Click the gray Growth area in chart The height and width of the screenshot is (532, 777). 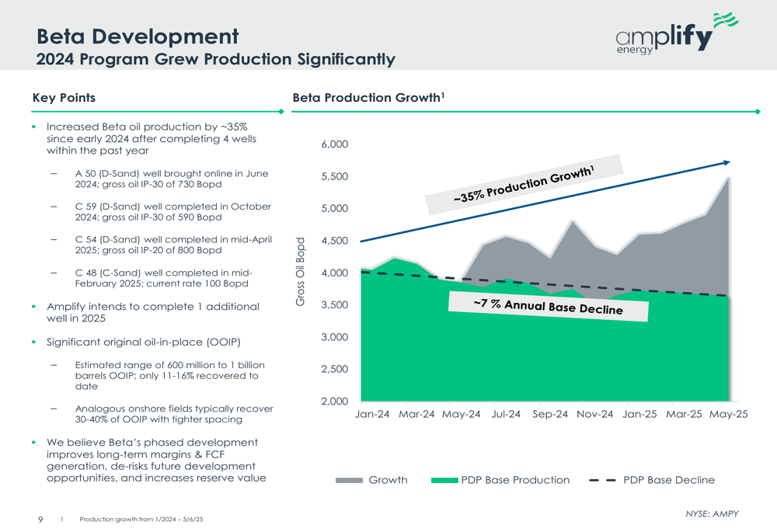point(644,263)
